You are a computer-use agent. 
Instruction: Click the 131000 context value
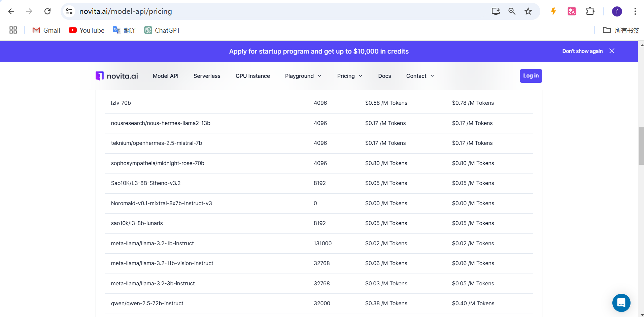point(323,244)
